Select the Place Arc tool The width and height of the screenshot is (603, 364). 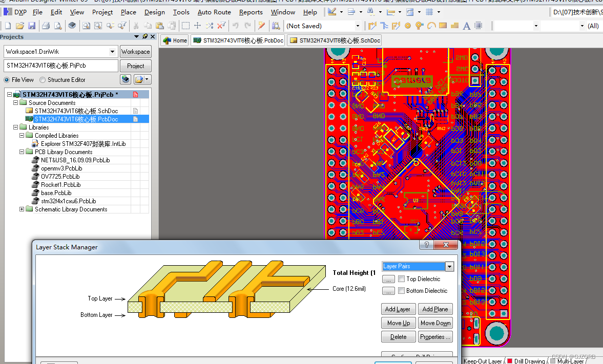coord(431,26)
